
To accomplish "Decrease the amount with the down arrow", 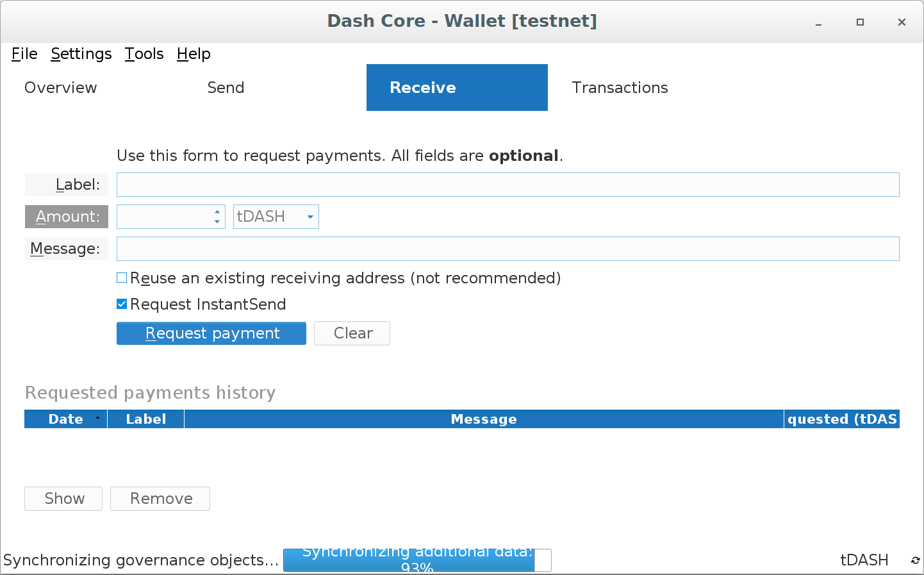I will pos(217,222).
